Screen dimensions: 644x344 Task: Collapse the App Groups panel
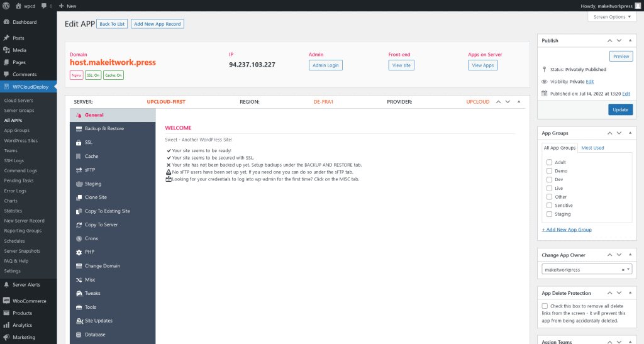(x=630, y=133)
